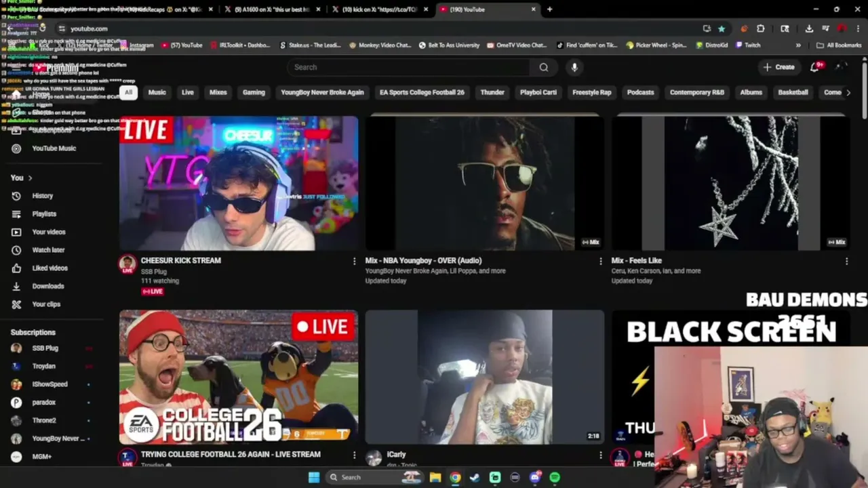This screenshot has height=488, width=868.
Task: Switch to the 'A1600 on X' browser tab
Action: pyautogui.click(x=273, y=9)
